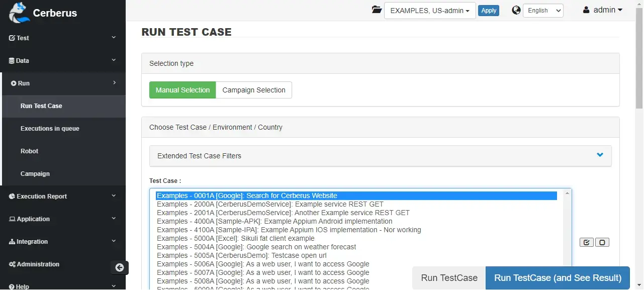644x290 pixels.
Task: Click the sidebar collapse arrow button
Action: tap(119, 267)
